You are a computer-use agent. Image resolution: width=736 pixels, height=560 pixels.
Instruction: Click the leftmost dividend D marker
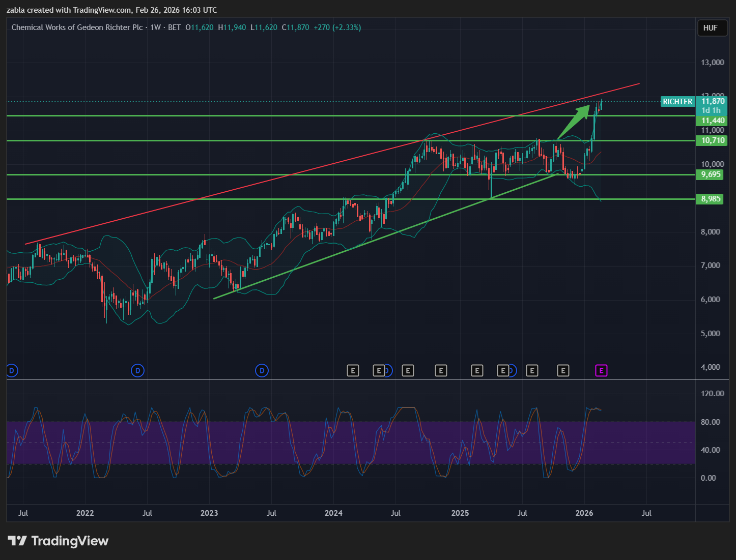click(12, 371)
